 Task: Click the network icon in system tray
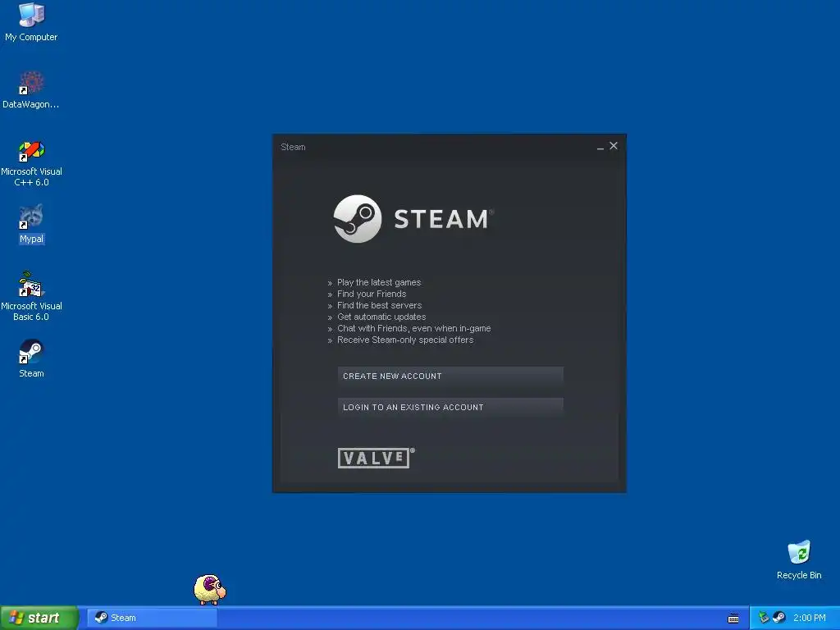coord(764,618)
